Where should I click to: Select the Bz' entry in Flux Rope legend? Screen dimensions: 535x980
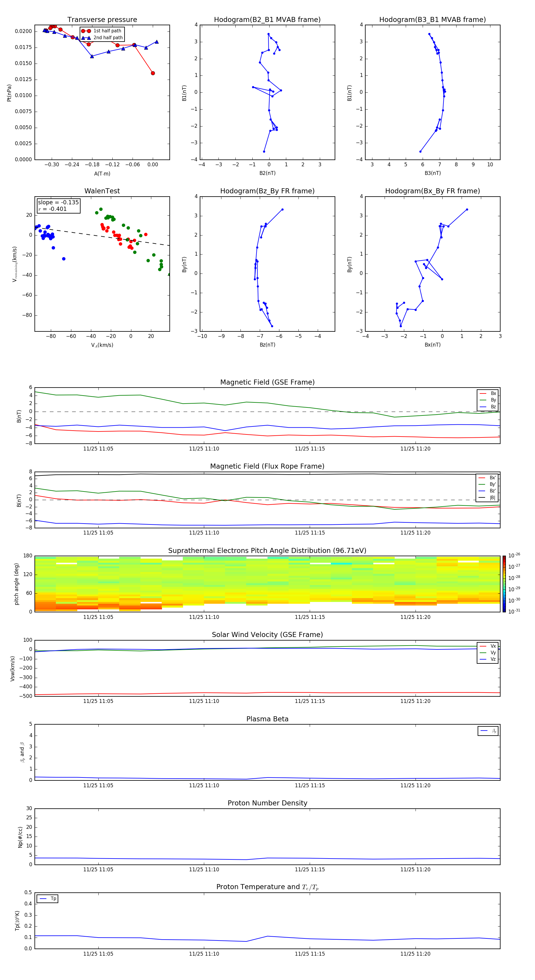(487, 491)
